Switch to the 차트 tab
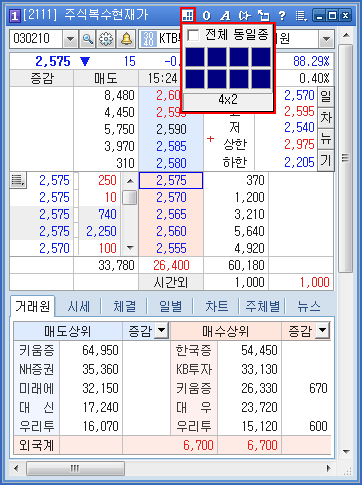This screenshot has height=485, width=362. point(216,306)
